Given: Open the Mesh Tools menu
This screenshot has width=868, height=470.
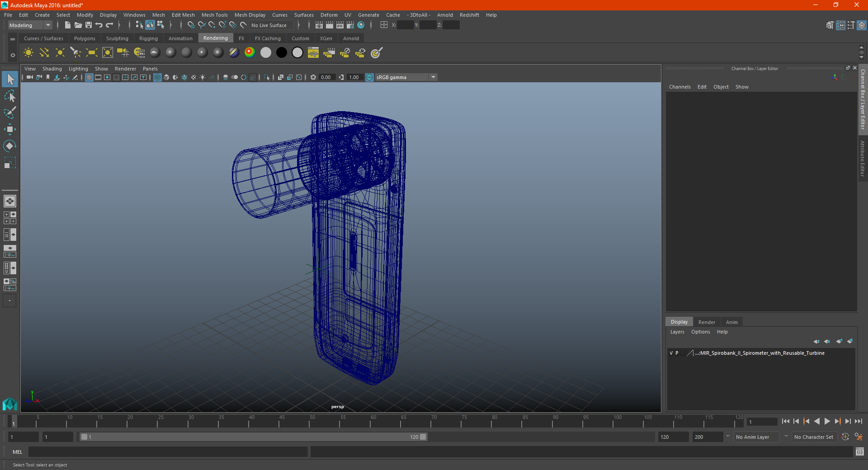Looking at the screenshot, I should click(x=215, y=15).
